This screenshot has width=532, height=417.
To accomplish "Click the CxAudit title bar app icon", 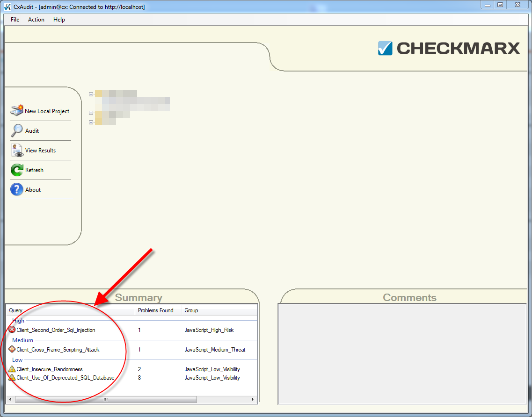I will point(7,7).
